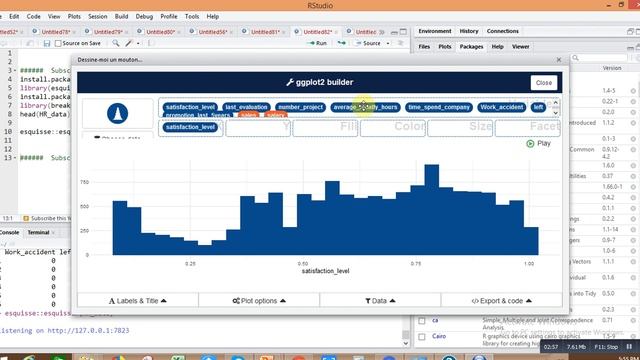Click the remove icon beside version 1.6.0
Viewport: 640px width, 360px height.
633,166
